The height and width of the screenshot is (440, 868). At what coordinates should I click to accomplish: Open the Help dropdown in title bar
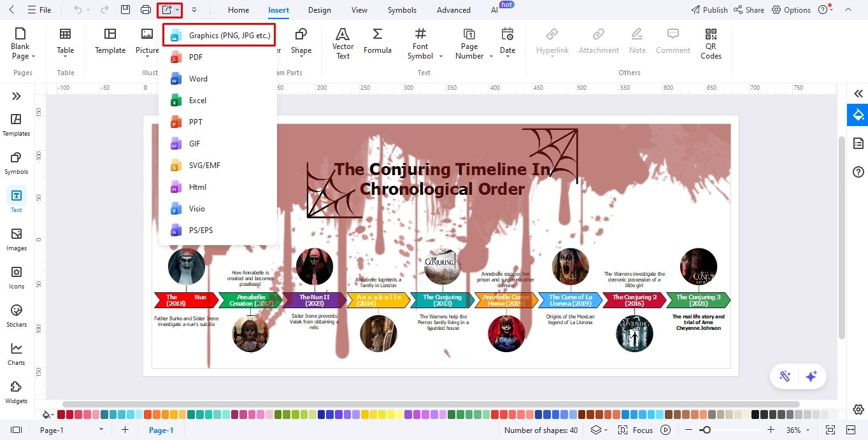(x=826, y=10)
